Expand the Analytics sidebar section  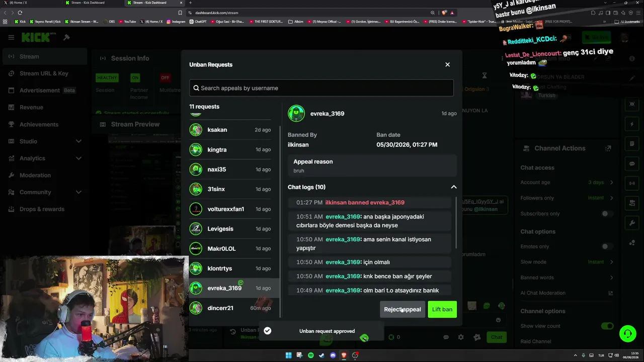point(44,158)
